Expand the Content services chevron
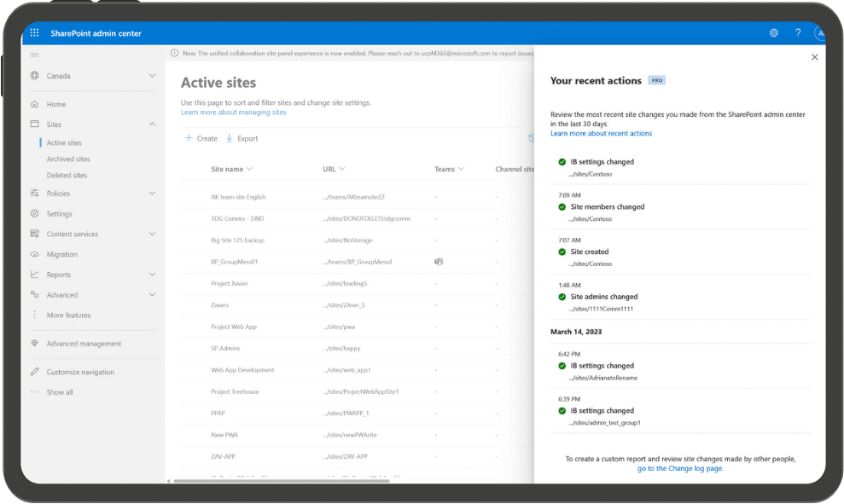Screen dimensions: 844x504 [x=152, y=234]
